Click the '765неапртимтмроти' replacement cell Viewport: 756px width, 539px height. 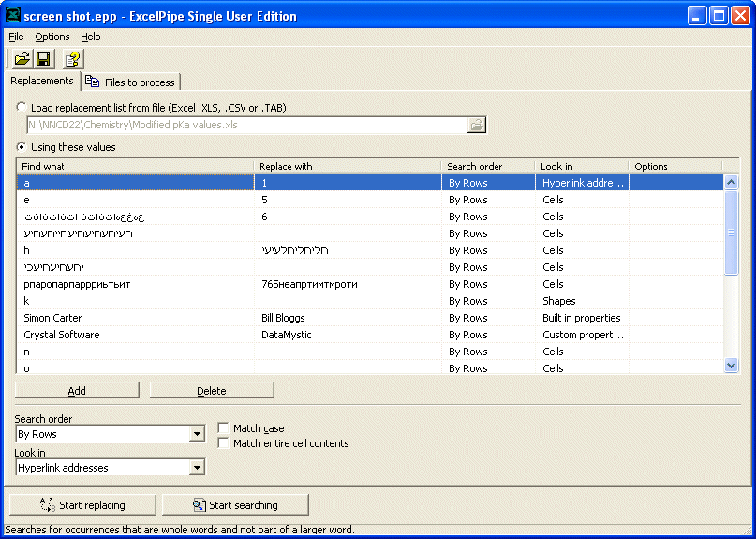tap(348, 284)
